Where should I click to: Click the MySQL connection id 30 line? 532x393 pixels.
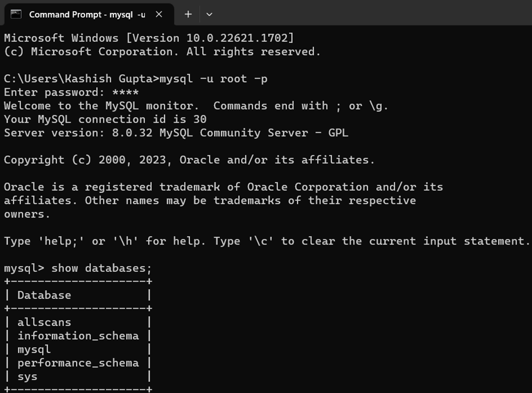click(105, 119)
